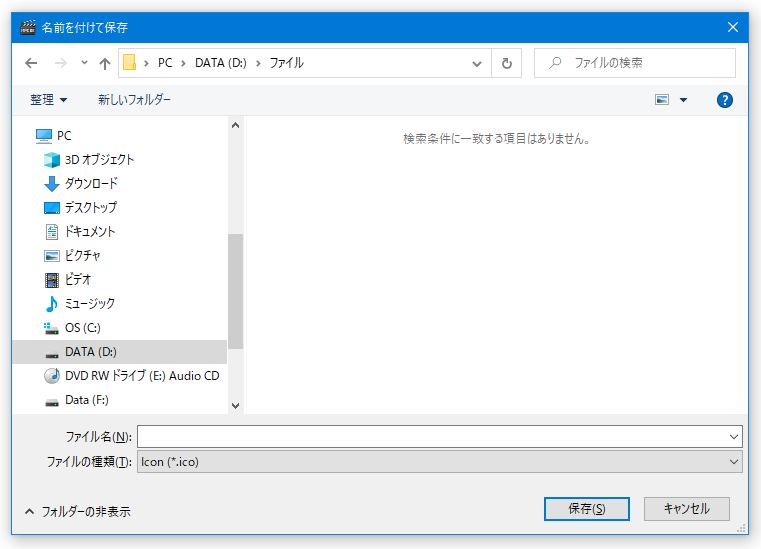Viewport: 761px width, 549px height.
Task: Click the ドキュメント page icon
Action: (51, 232)
